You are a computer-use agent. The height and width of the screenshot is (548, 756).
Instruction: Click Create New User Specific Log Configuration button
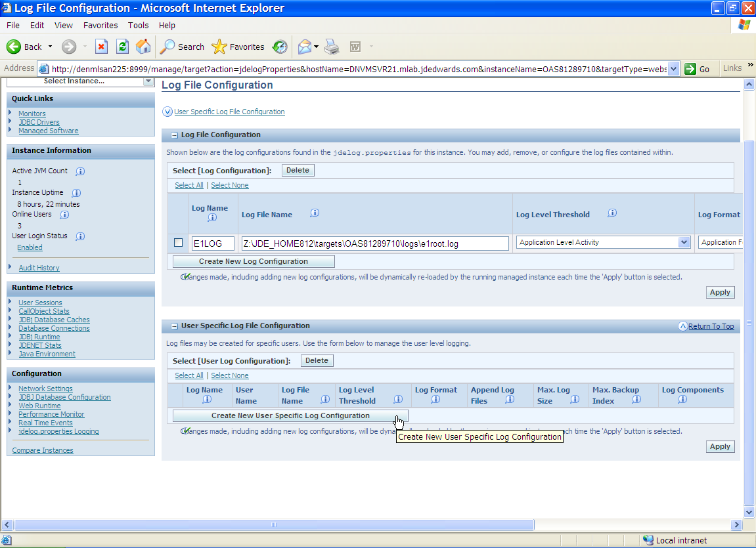pos(290,415)
